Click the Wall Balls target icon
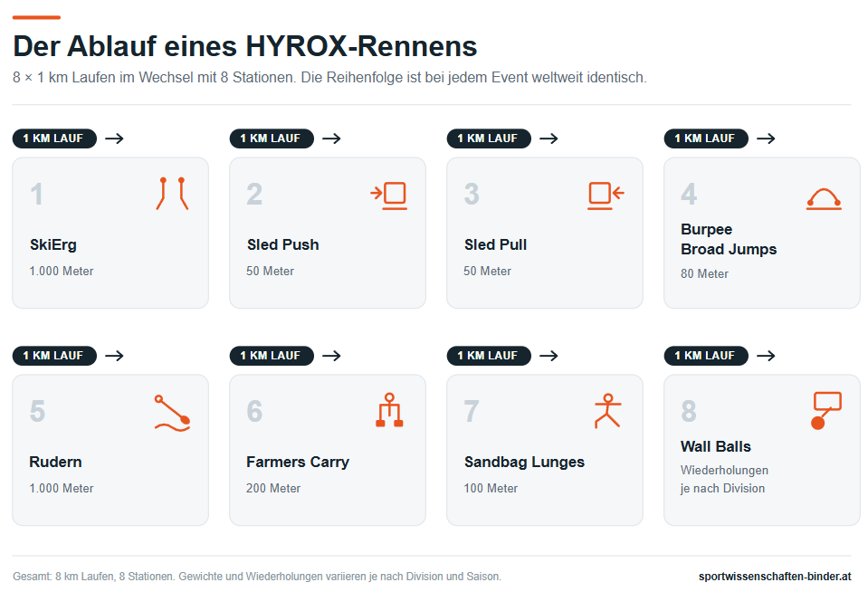 [x=826, y=410]
